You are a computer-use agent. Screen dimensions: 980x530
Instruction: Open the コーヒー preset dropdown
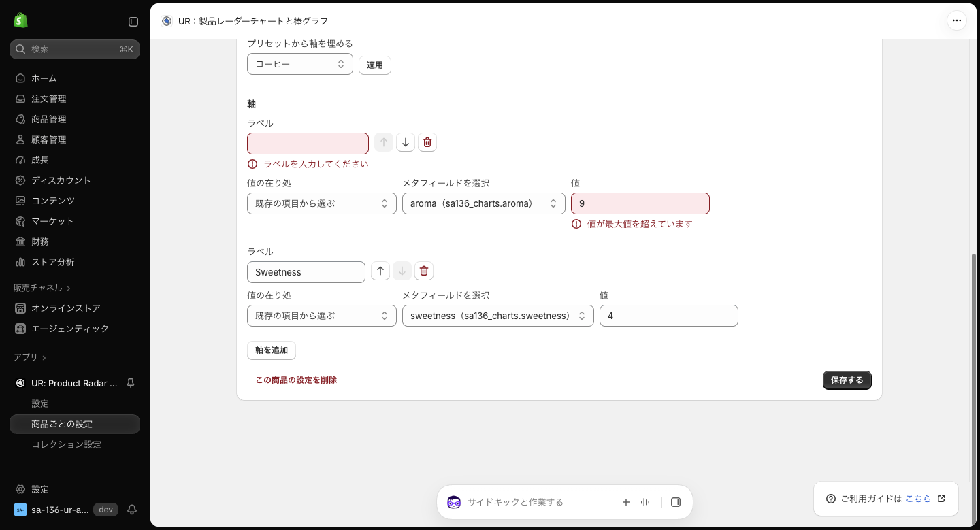point(300,64)
